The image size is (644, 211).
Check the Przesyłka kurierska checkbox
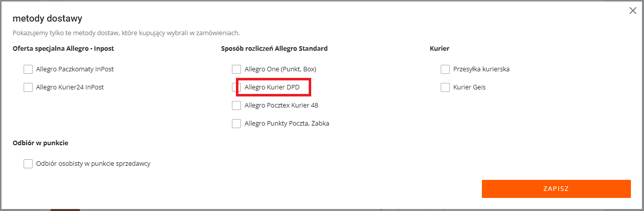click(445, 69)
